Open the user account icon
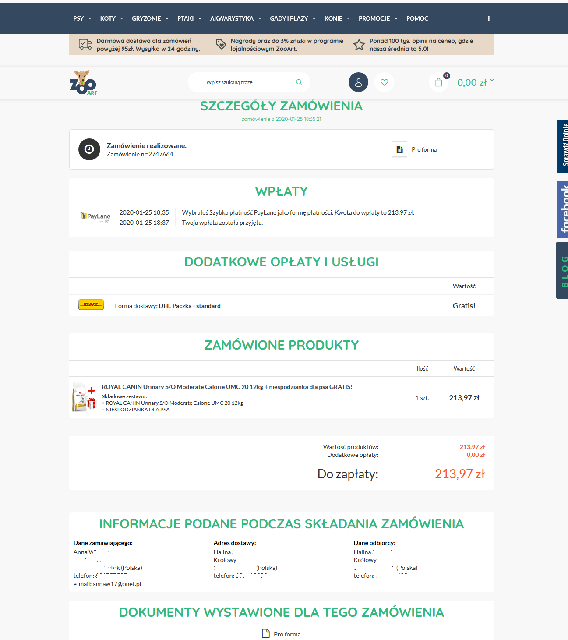 pos(358,82)
